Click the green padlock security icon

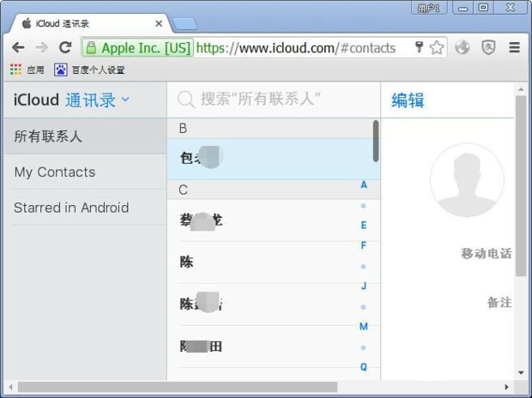(91, 48)
